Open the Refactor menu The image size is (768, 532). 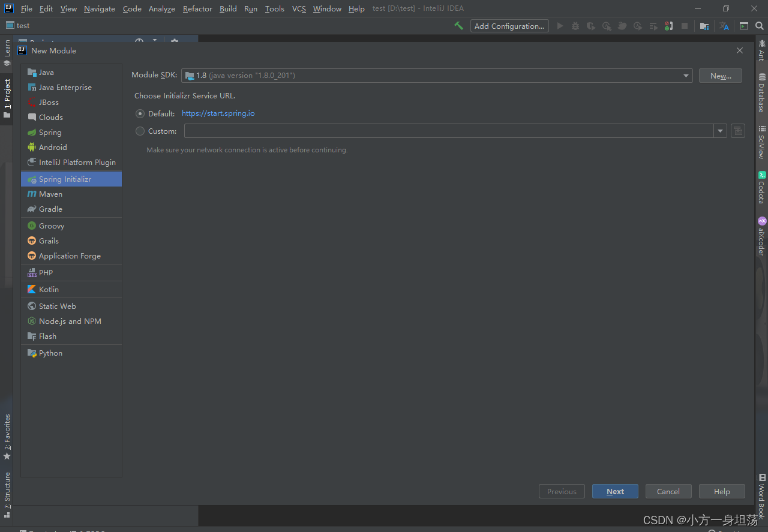point(197,8)
